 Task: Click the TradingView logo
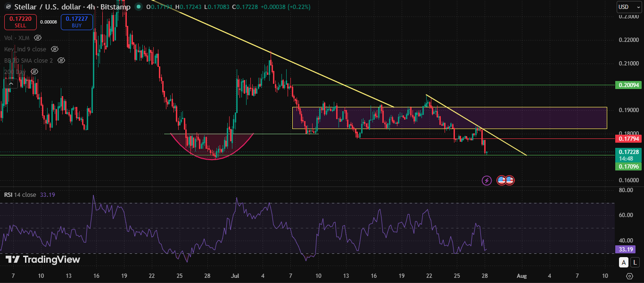(42, 259)
